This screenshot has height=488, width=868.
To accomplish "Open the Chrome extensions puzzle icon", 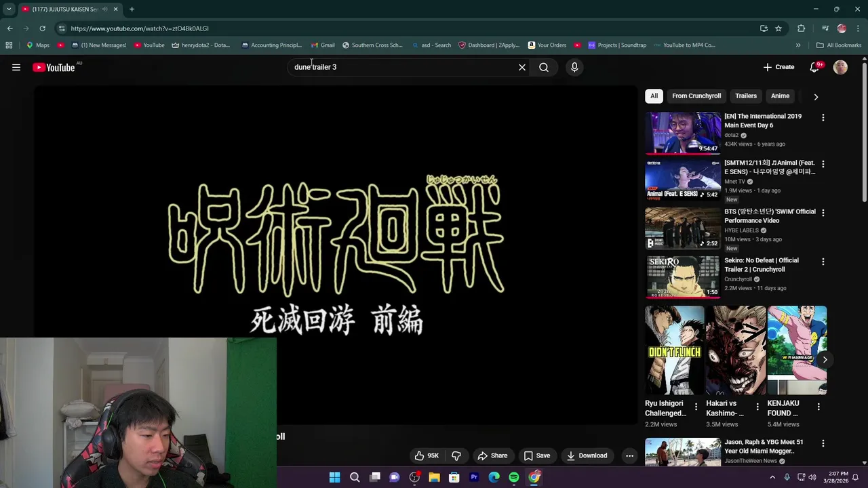I will 802,28.
